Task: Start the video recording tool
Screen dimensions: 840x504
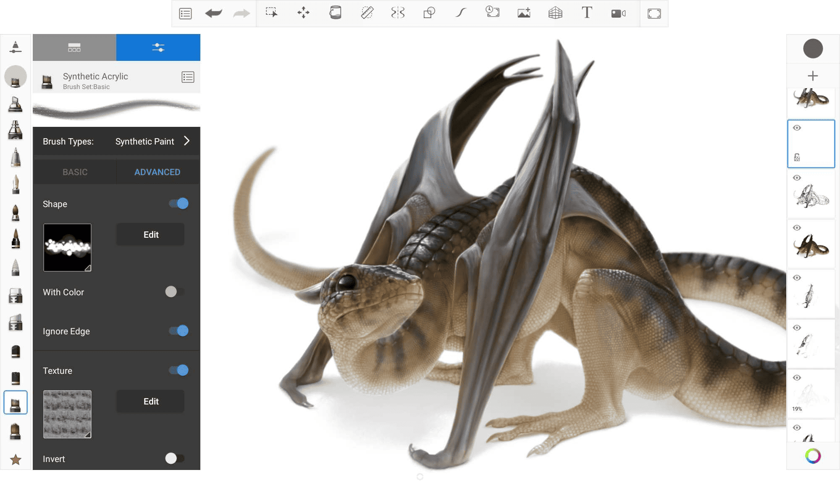Action: tap(618, 13)
